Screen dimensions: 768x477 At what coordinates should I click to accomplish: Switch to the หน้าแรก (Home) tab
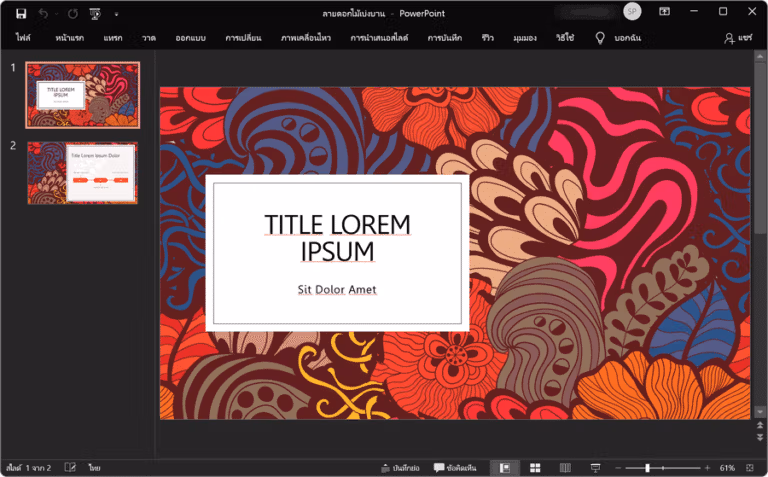[69, 38]
